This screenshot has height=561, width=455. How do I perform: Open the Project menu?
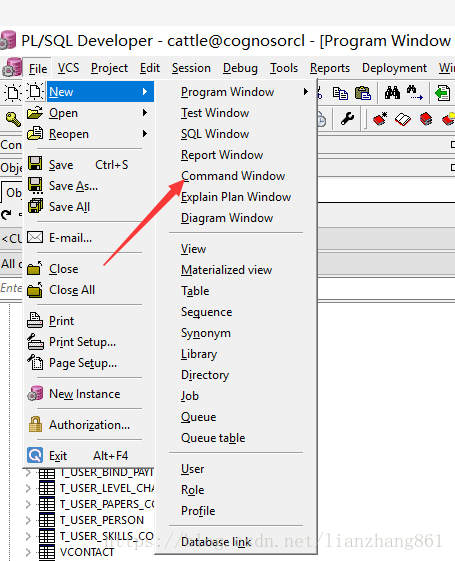[109, 68]
